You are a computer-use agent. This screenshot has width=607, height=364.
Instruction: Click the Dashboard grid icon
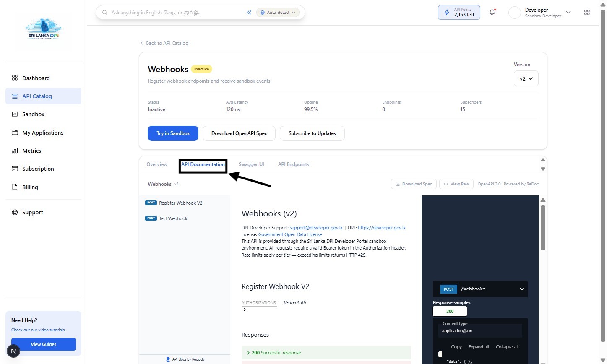[x=15, y=78]
